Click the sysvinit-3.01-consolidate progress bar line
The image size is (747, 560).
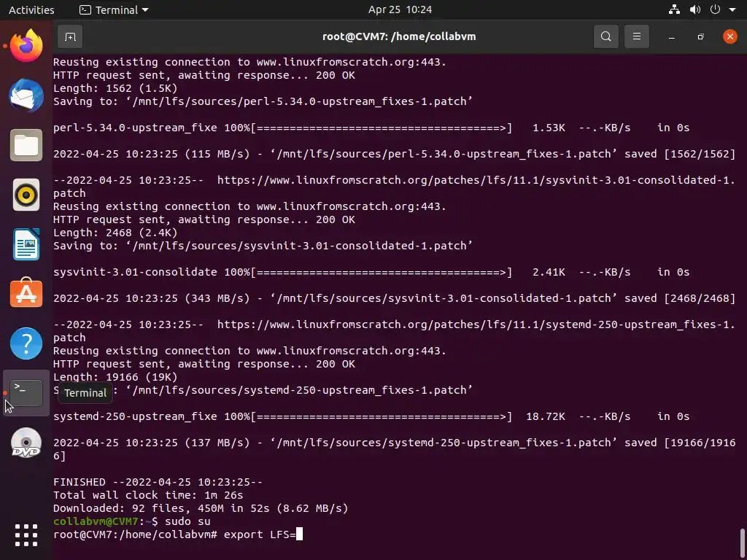point(371,272)
